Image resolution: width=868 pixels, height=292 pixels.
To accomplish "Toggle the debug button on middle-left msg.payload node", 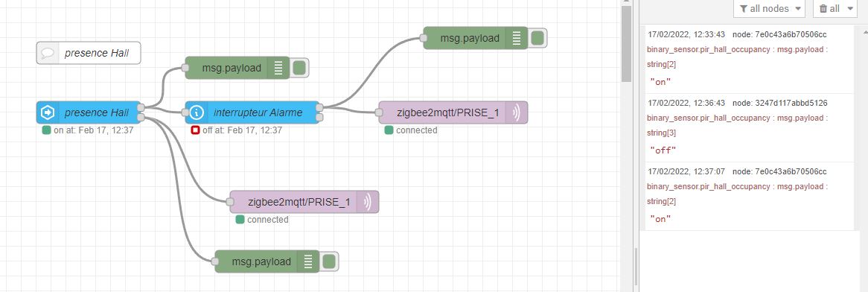I will pyautogui.click(x=299, y=68).
